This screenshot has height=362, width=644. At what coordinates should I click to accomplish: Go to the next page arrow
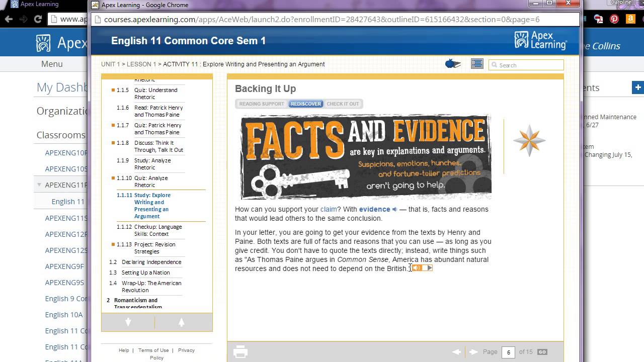(x=473, y=352)
